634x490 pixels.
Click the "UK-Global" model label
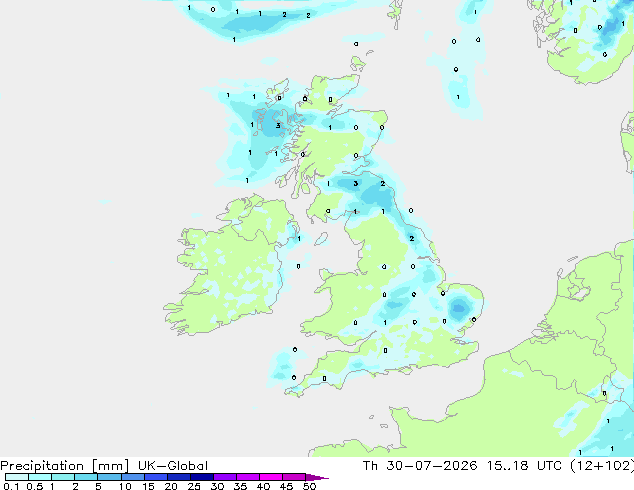173,466
